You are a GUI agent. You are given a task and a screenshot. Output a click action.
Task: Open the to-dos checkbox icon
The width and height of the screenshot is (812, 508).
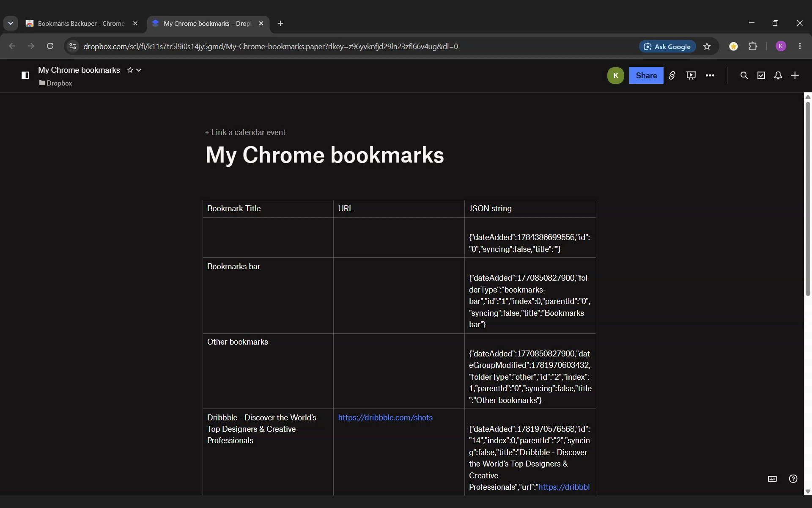(x=761, y=75)
